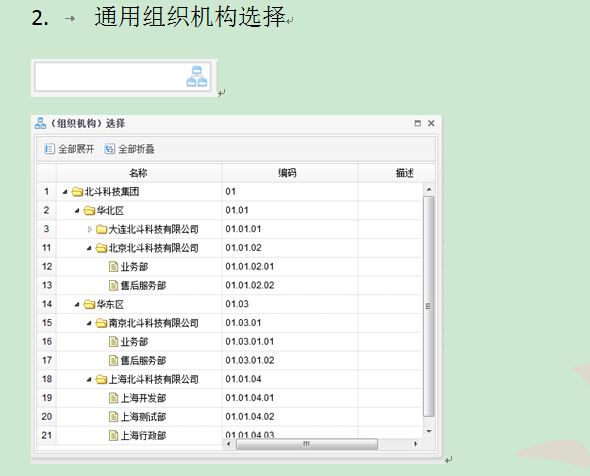The height and width of the screenshot is (476, 590).
Task: Click the 全部折叠 tree icon
Action: [109, 149]
